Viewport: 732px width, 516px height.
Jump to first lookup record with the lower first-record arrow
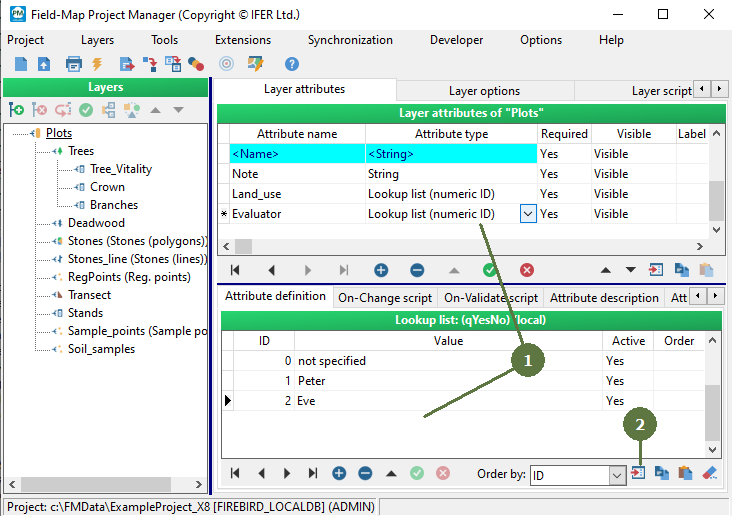tap(235, 473)
